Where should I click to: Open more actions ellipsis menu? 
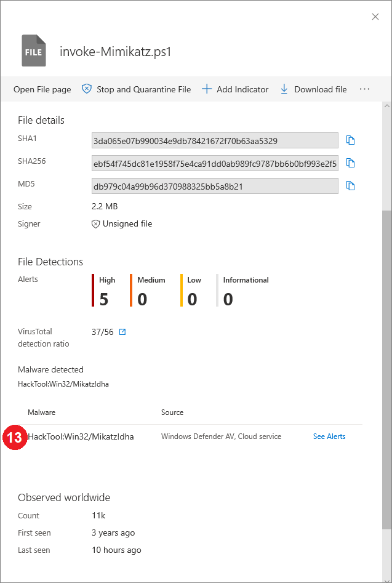(365, 89)
